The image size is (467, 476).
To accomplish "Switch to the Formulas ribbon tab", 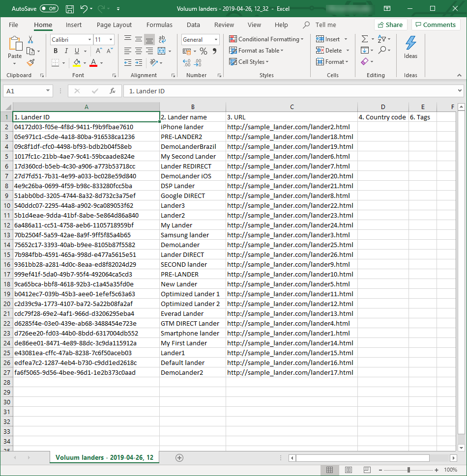I will pyautogui.click(x=159, y=25).
